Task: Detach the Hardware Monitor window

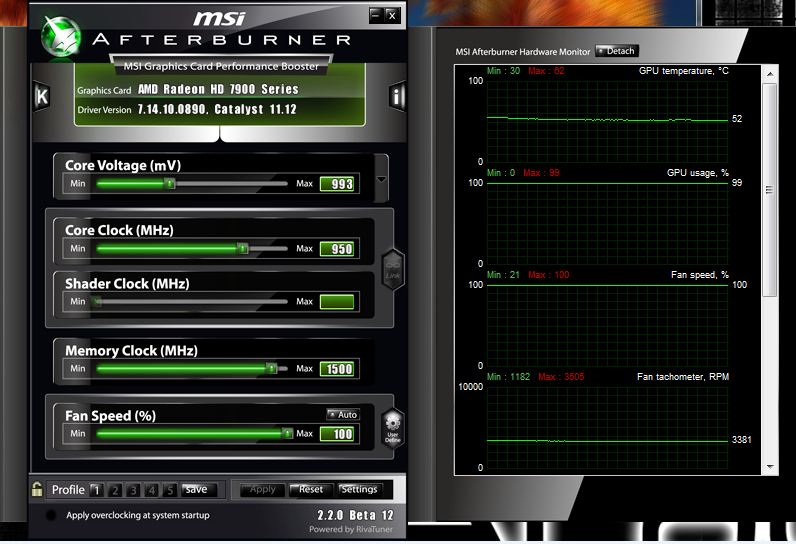Action: 617,51
